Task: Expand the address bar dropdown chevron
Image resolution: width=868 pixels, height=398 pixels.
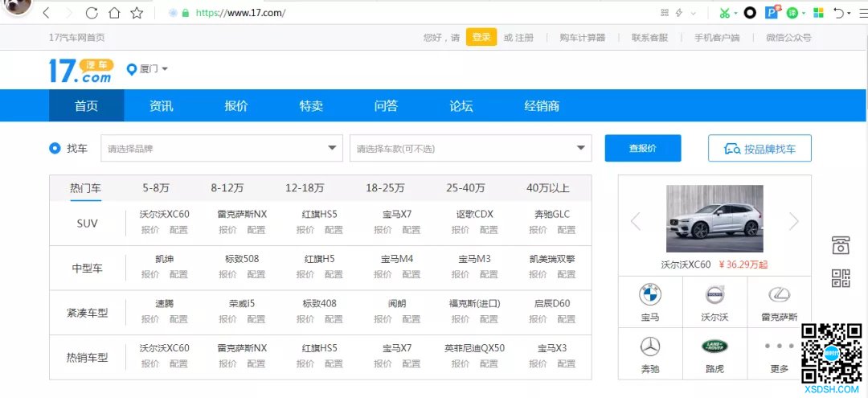Action: point(693,14)
